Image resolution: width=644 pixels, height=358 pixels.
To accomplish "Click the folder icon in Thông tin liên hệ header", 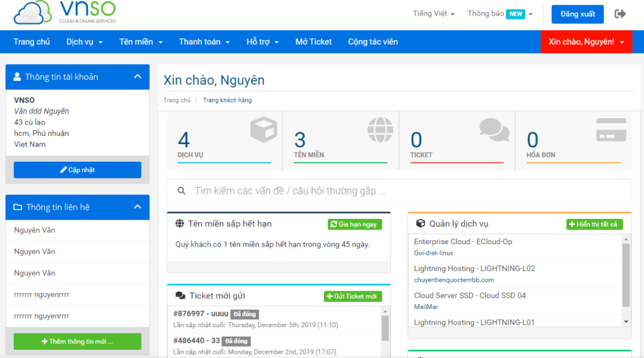I will click(x=18, y=207).
